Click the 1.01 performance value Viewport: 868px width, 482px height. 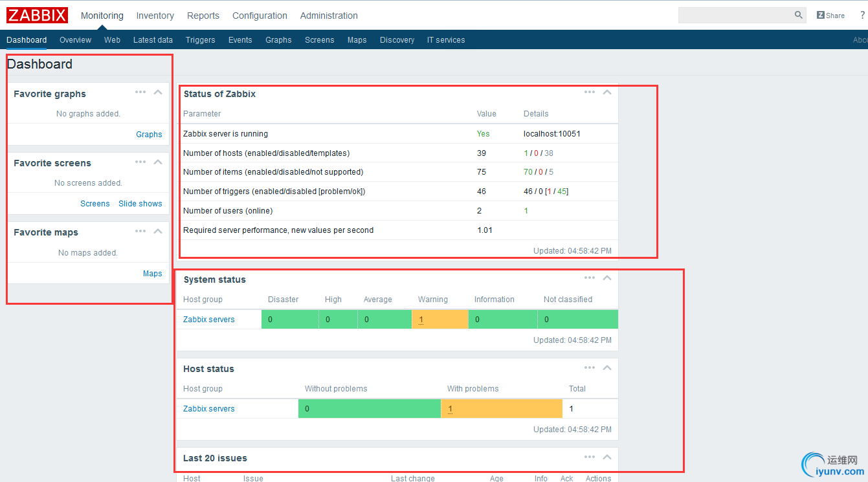pyautogui.click(x=485, y=230)
